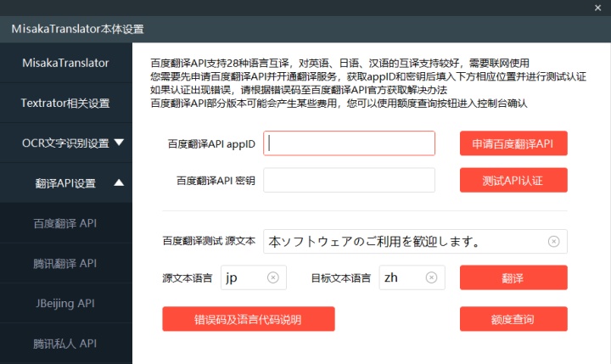Click the 百度翻译测试 源文本 label
Image resolution: width=611 pixels, height=364 pixels.
pyautogui.click(x=209, y=241)
